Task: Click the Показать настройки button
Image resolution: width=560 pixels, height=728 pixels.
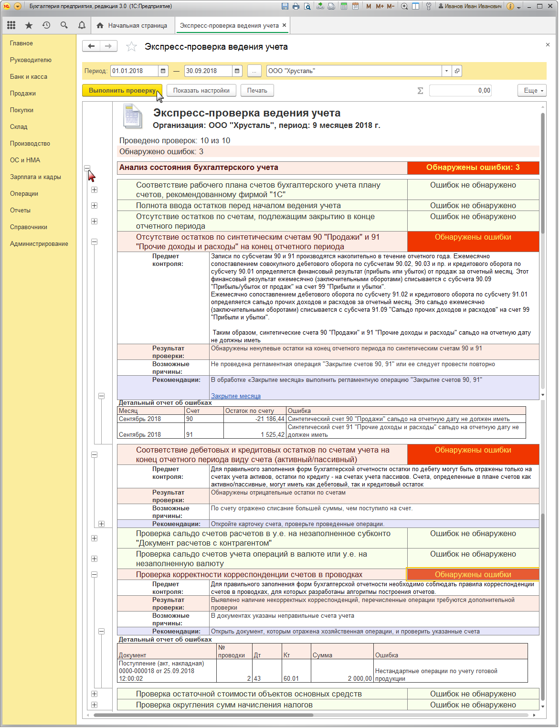Action: pos(201,90)
